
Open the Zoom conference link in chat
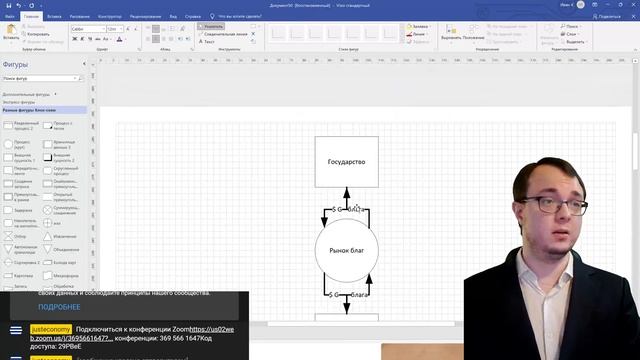point(132,334)
